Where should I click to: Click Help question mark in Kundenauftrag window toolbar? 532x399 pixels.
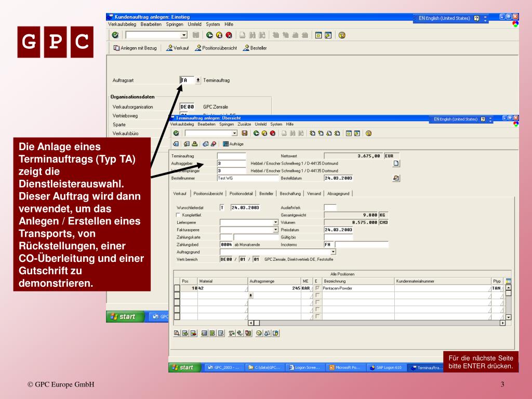(x=342, y=35)
